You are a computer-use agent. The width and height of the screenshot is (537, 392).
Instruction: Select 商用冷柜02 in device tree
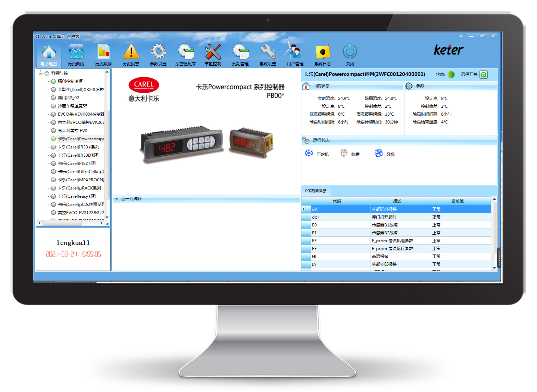68,98
